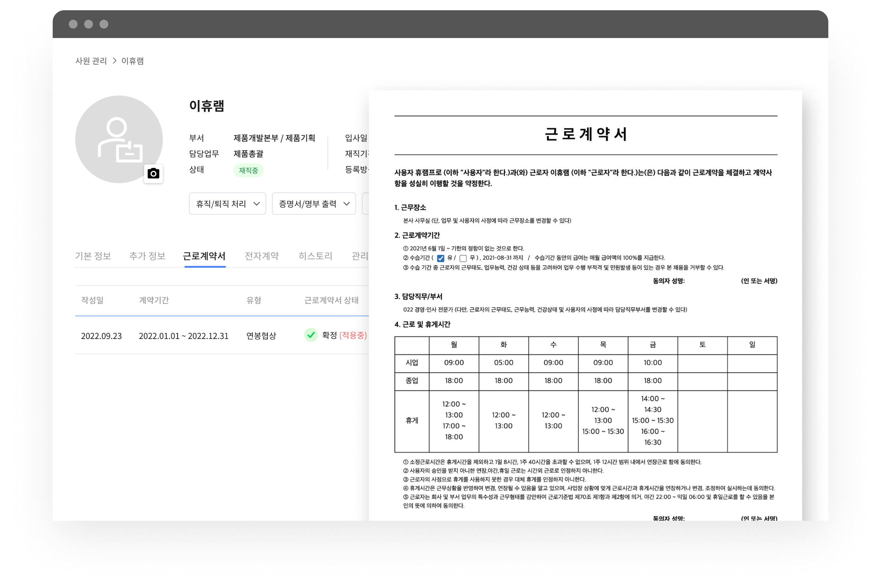Select the 전자계약 tab
Screen dimensions: 881x588
tap(262, 256)
